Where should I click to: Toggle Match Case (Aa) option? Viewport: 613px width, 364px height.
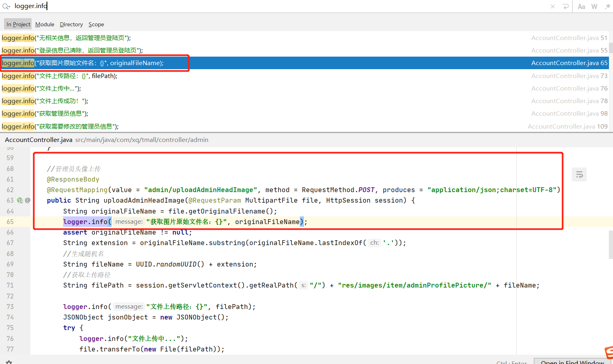pyautogui.click(x=581, y=6)
